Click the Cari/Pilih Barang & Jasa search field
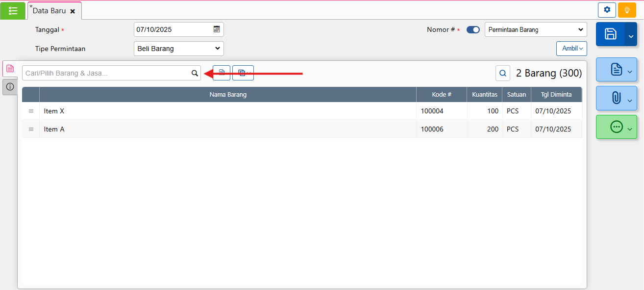The width and height of the screenshot is (644, 290). point(106,73)
